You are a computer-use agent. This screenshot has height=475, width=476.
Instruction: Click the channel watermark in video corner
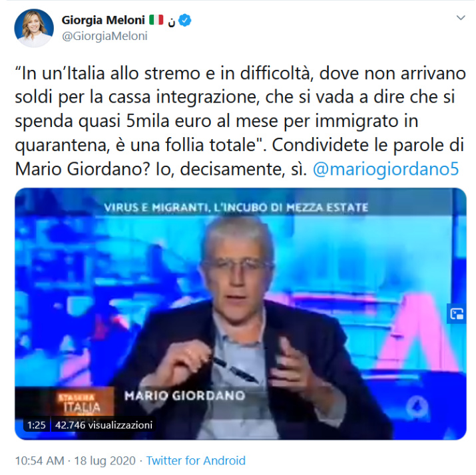[x=417, y=406]
